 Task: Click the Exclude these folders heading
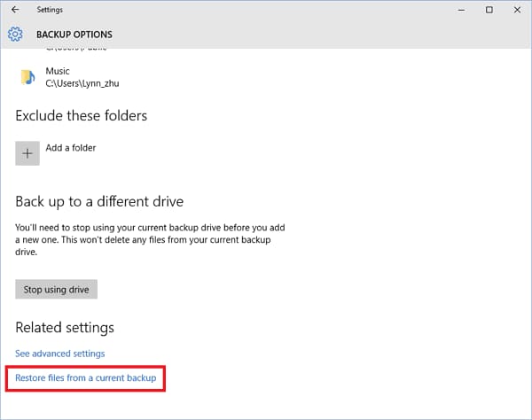(82, 116)
